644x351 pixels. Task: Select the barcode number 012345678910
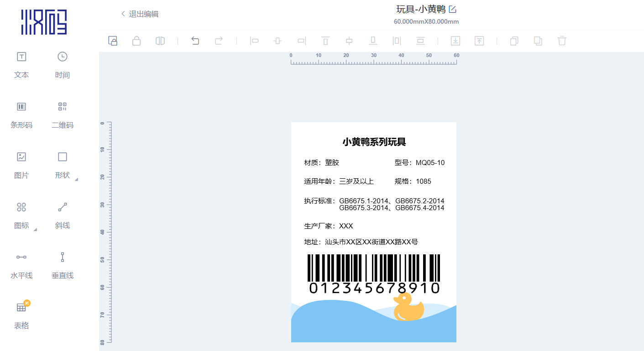coord(374,288)
